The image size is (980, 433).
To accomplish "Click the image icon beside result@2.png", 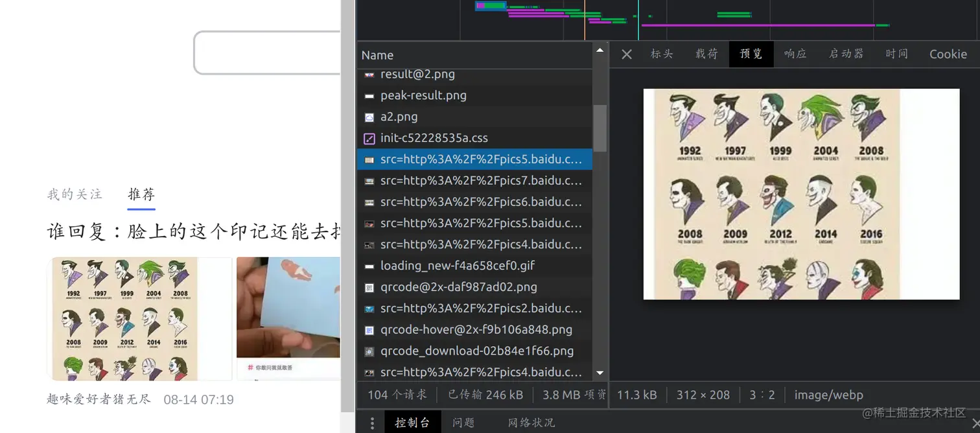I will coord(369,74).
